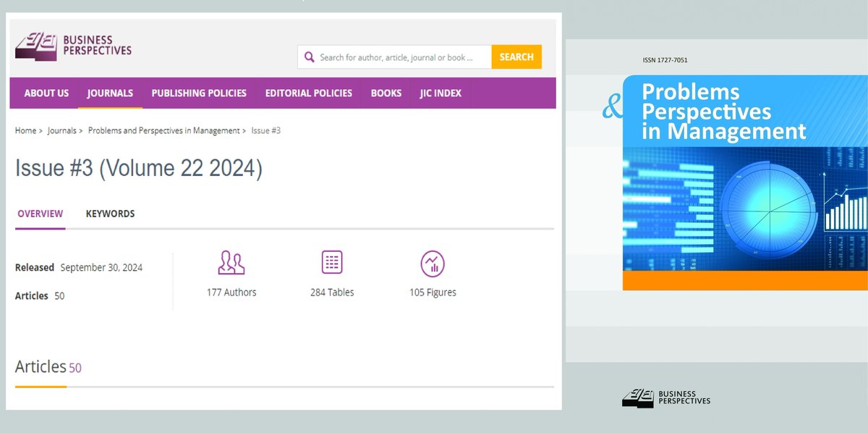The image size is (868, 433).
Task: Click the 177 Authors label
Action: pyautogui.click(x=231, y=293)
